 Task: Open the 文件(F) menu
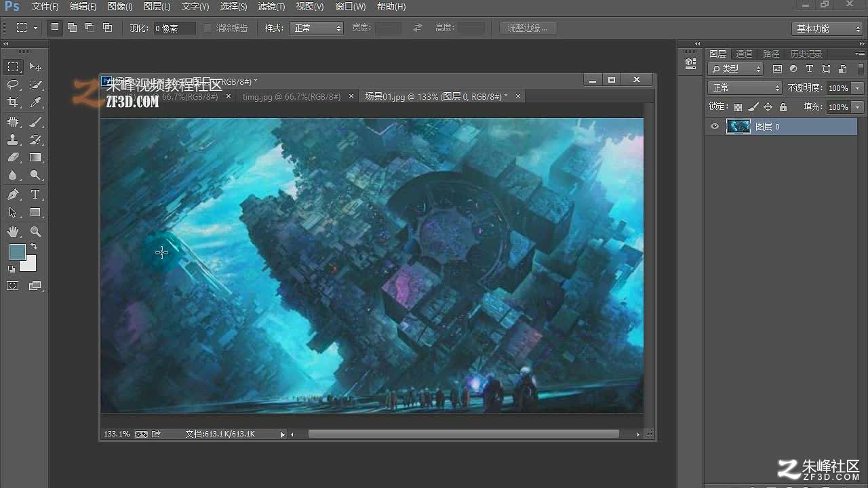(45, 7)
